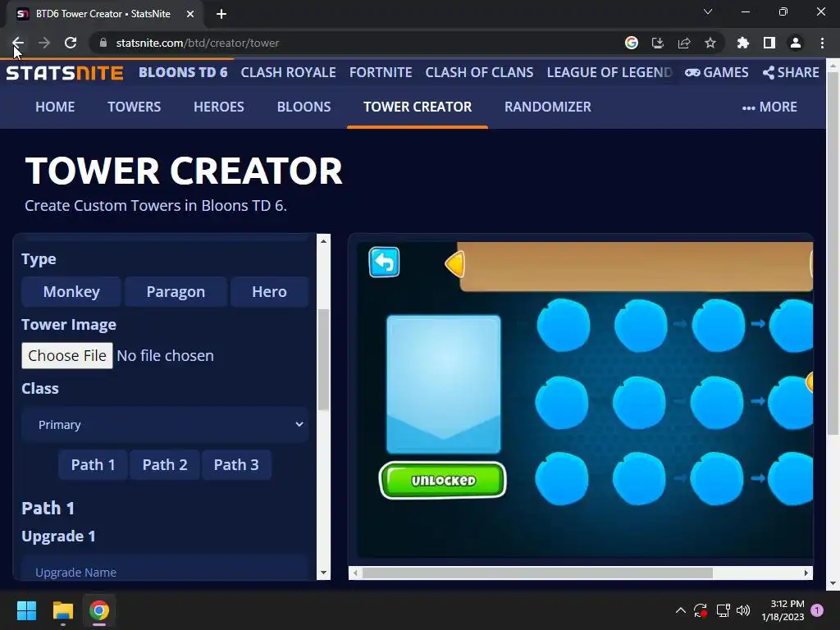Viewport: 840px width, 630px height.
Task: Open the Clash of Clans game link
Action: pyautogui.click(x=479, y=72)
